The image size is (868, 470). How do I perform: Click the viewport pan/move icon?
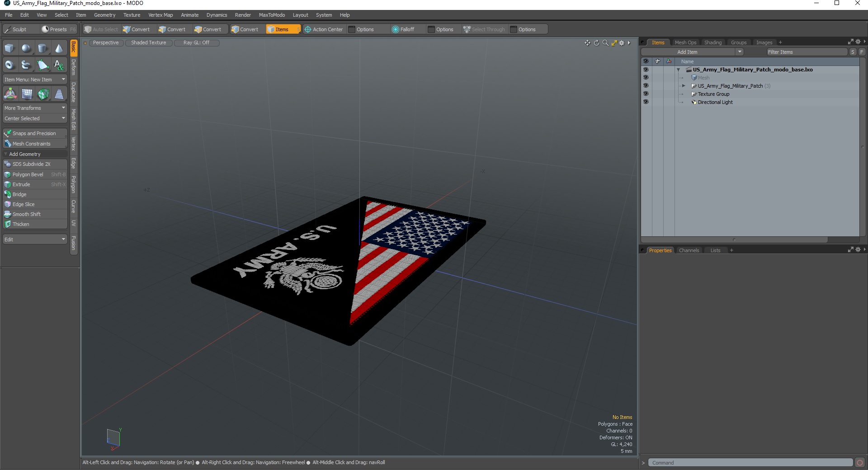587,43
